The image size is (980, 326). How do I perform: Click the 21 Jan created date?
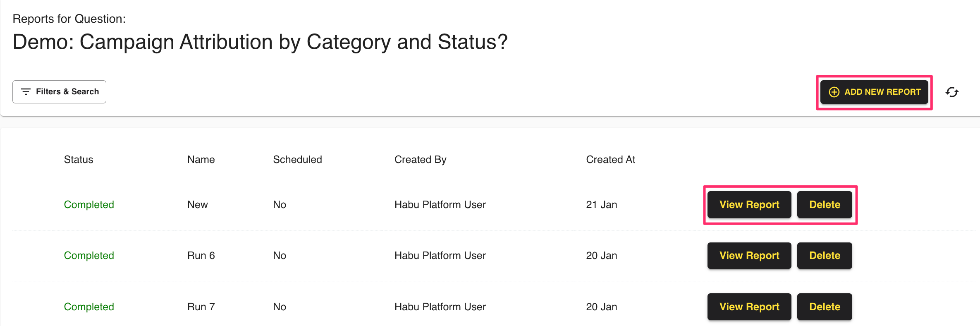click(x=601, y=205)
